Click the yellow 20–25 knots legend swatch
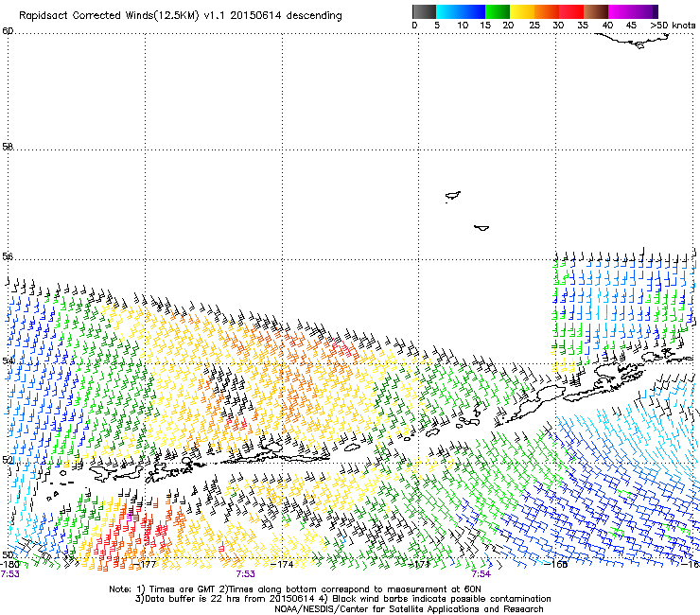Screen dimensions: 700x615 coord(522,11)
